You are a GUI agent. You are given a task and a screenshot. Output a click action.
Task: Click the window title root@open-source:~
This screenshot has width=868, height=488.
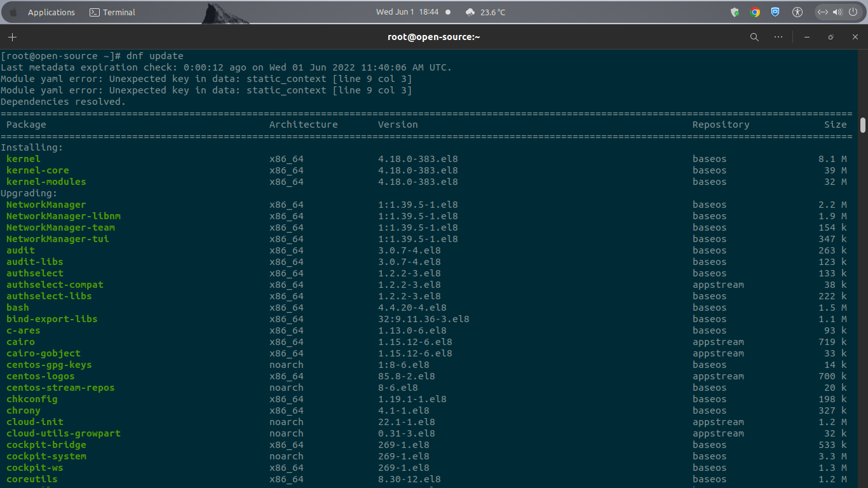433,37
